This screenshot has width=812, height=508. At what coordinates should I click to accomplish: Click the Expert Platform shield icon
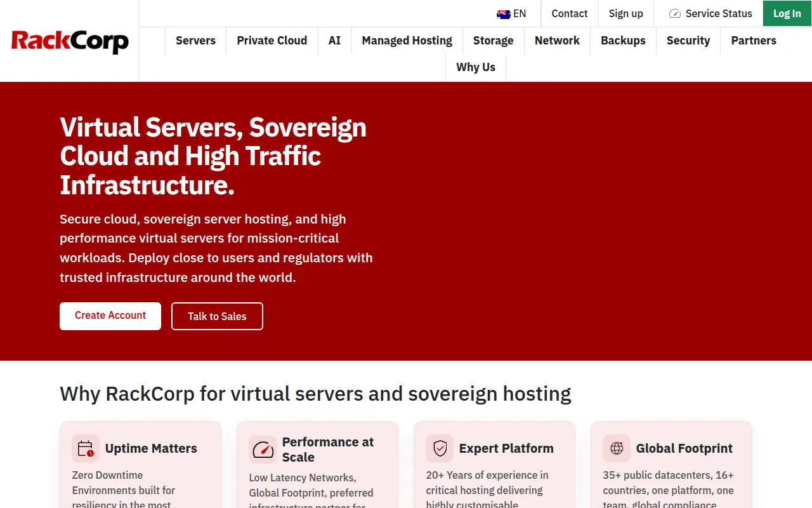[x=440, y=448]
